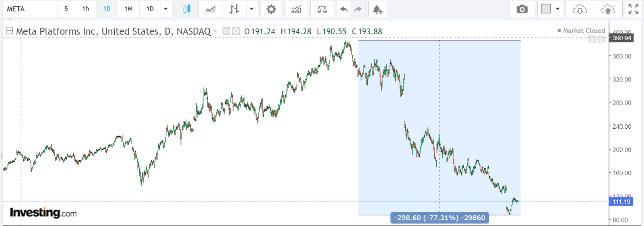Click the 280.00 price axis label
The height and width of the screenshot is (226, 644).
pos(622,103)
